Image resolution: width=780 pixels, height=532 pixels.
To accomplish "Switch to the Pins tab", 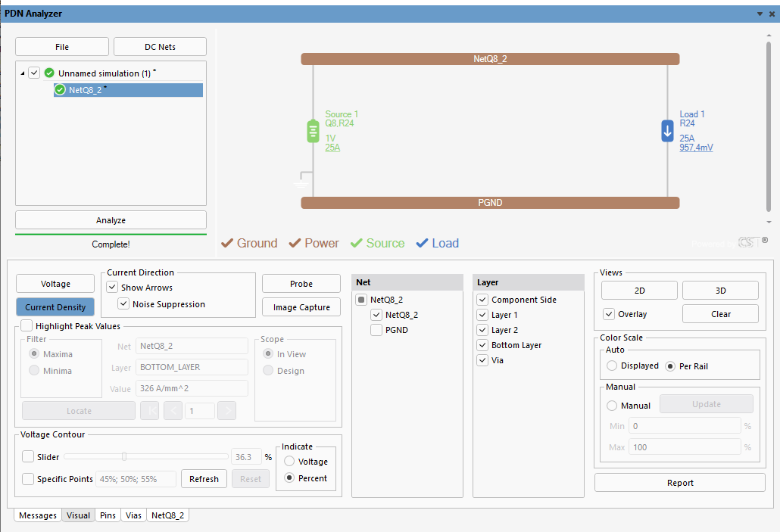I will (x=108, y=515).
